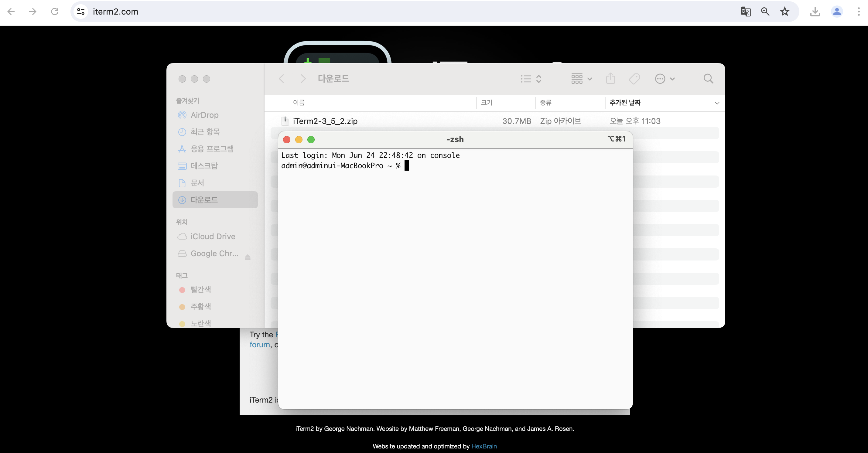The height and width of the screenshot is (453, 868).
Task: Eject the Google Chrome volume
Action: tap(248, 257)
